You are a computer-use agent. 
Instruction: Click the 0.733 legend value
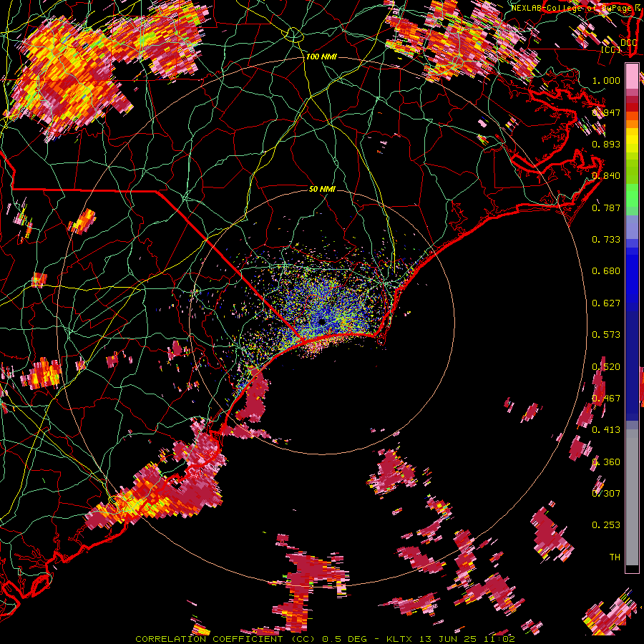pos(606,240)
